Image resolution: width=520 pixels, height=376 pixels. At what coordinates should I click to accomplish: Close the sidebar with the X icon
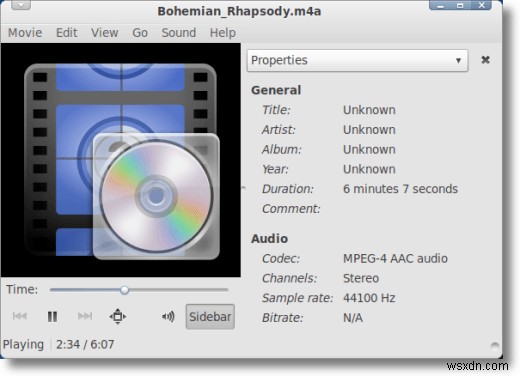click(x=486, y=60)
